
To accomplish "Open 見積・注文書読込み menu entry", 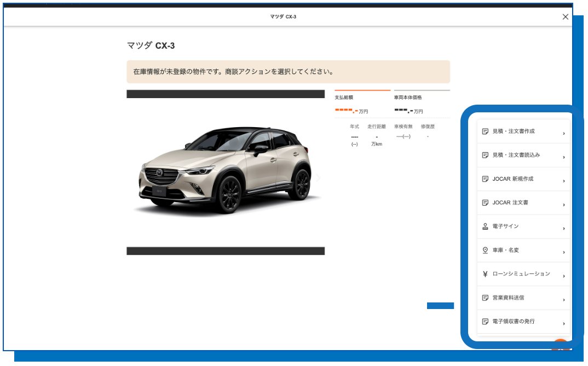I will pyautogui.click(x=523, y=155).
